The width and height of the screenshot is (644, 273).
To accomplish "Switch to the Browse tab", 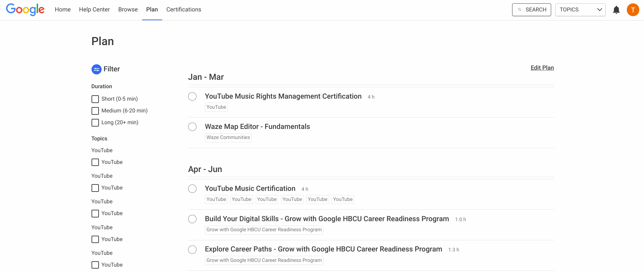I will 128,9.
